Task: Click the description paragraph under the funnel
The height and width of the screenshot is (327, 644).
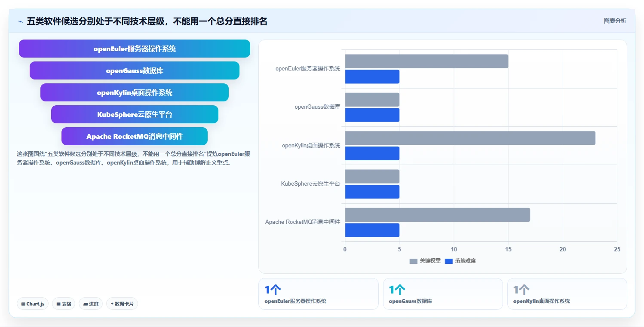Action: (133, 158)
